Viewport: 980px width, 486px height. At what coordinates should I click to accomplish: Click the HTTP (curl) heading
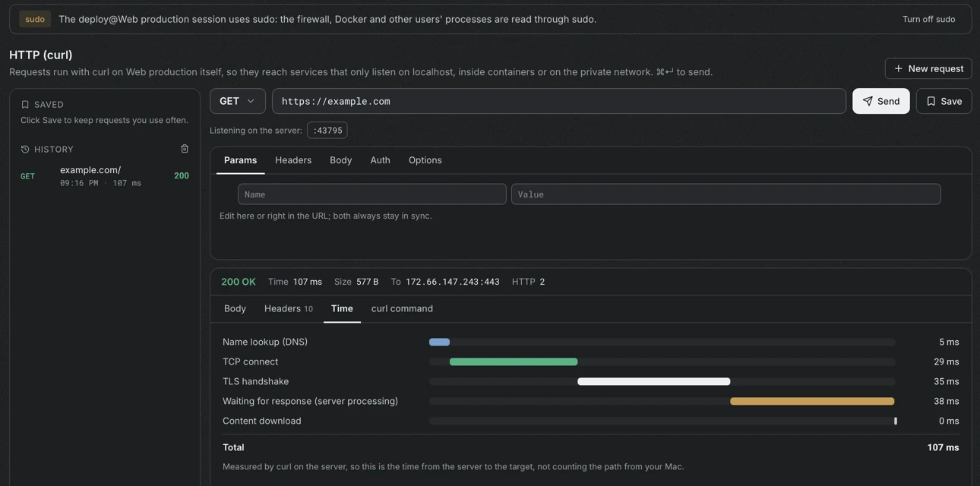[x=41, y=55]
